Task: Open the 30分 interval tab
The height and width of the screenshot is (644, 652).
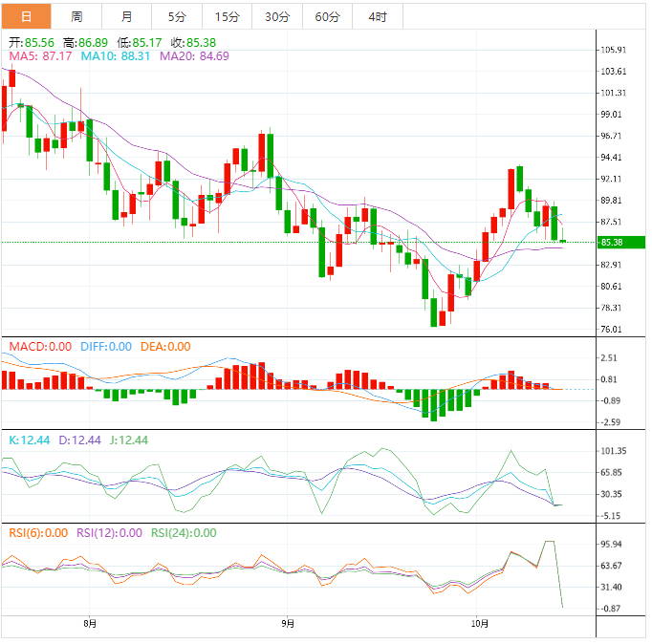Action: coord(277,16)
